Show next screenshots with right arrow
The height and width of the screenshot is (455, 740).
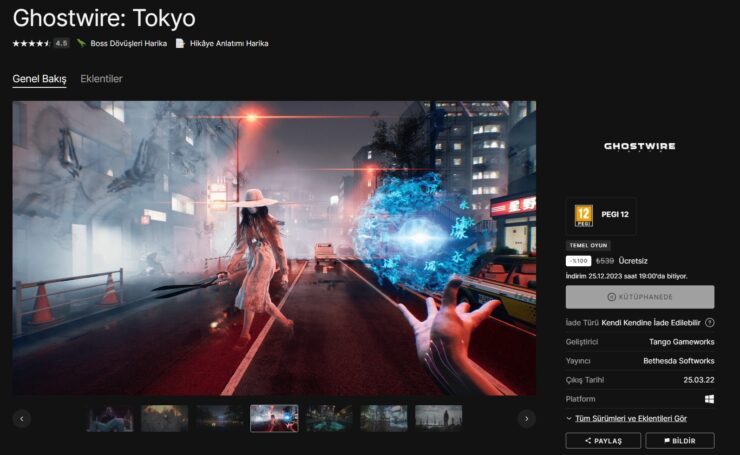coord(527,419)
